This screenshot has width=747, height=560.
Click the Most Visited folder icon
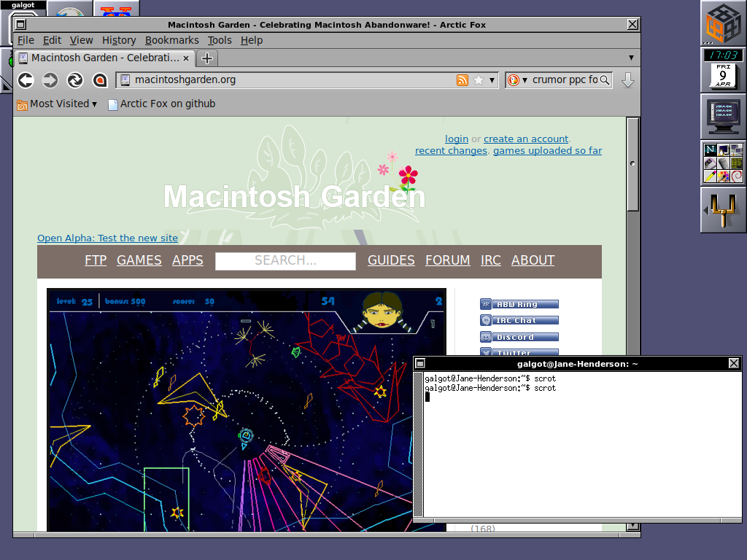[22, 104]
